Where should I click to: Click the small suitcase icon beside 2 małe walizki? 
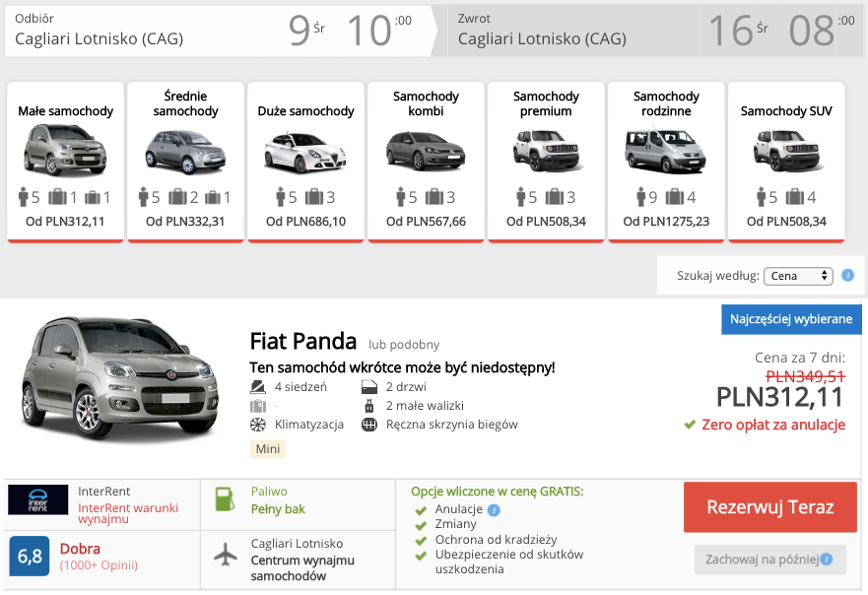369,406
